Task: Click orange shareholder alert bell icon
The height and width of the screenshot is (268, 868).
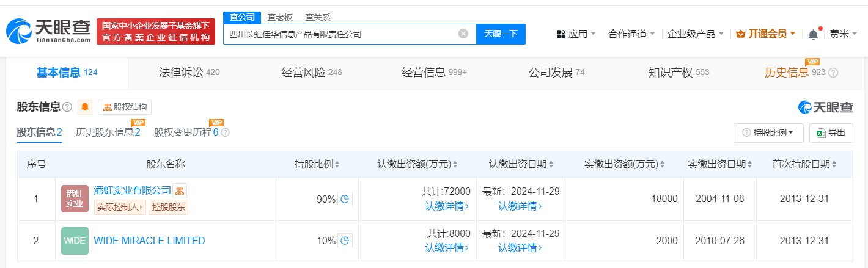Action: [85, 107]
